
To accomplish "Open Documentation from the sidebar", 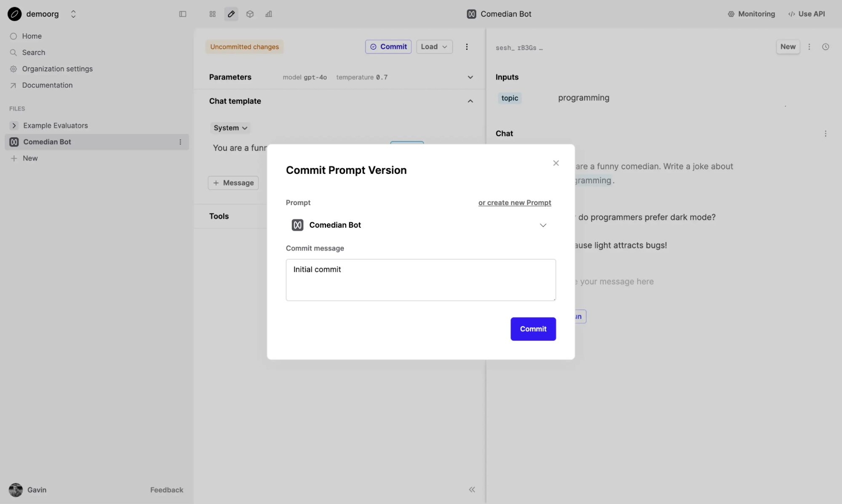I will coord(47,85).
